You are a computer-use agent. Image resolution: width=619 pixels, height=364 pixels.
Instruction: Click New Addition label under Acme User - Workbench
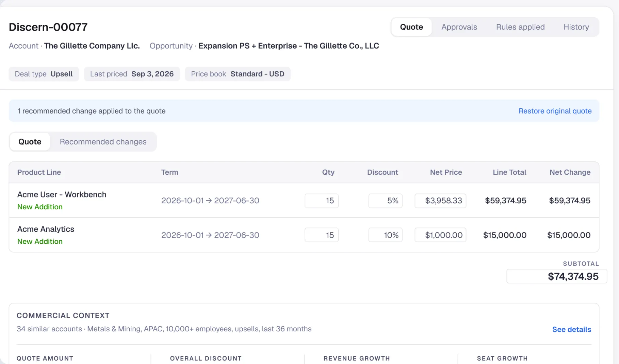[40, 207]
